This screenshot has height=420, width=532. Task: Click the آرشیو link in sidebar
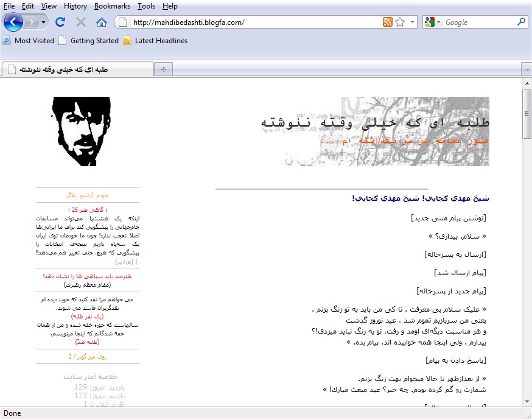click(x=87, y=195)
